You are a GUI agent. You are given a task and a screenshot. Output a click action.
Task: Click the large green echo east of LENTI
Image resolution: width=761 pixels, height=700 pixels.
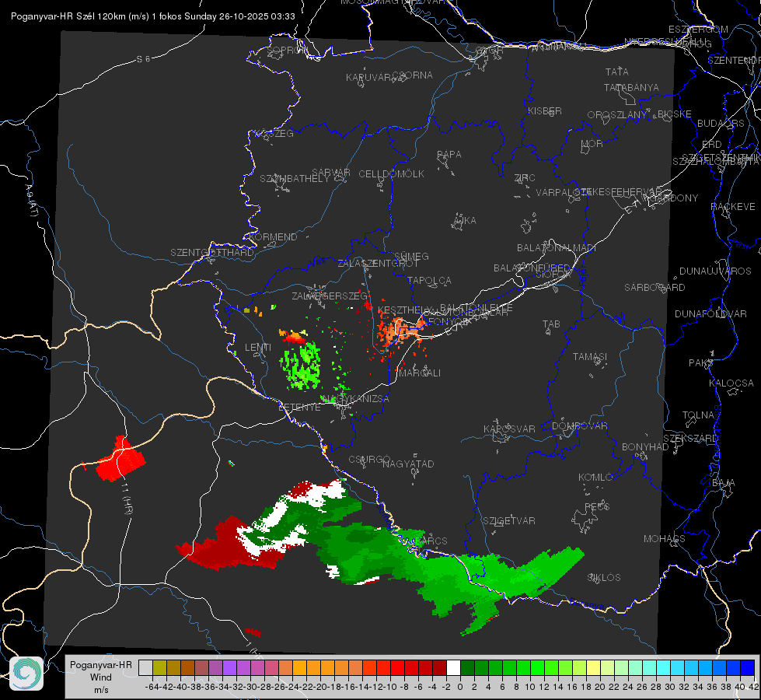301,366
